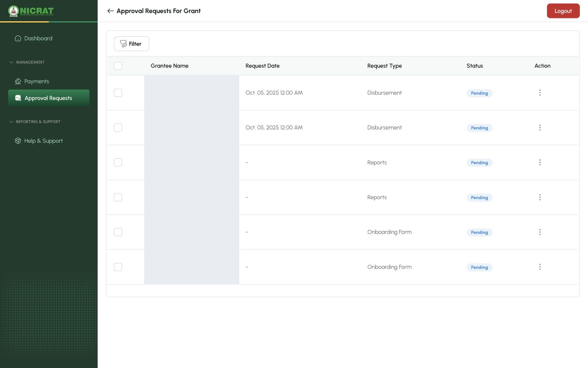This screenshot has width=588, height=368.
Task: Open action menu for first Disbursement row
Action: (540, 93)
